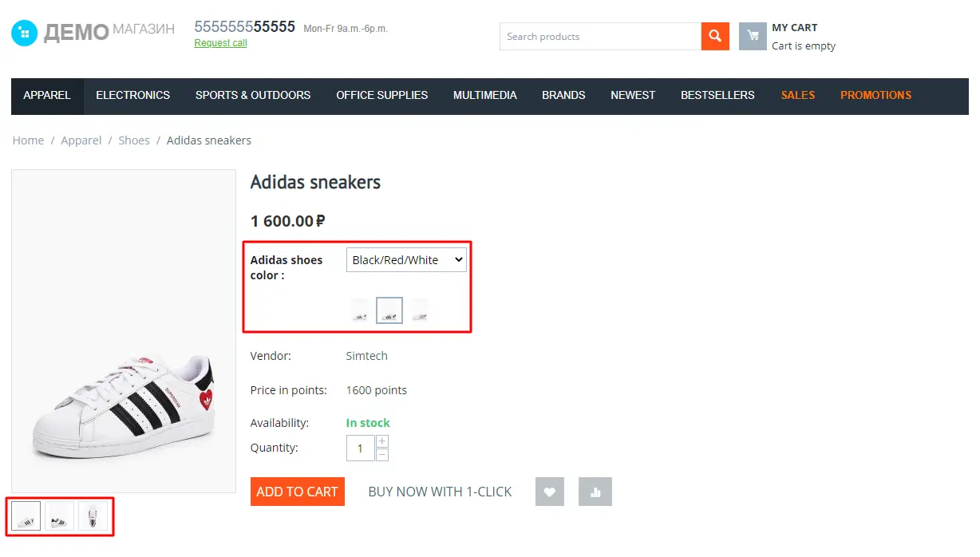Focus the Search products field
This screenshot has width=980, height=557.
600,36
